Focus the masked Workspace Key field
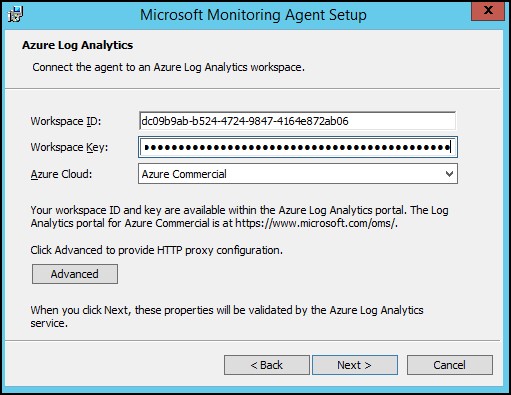The image size is (511, 395). tap(298, 147)
